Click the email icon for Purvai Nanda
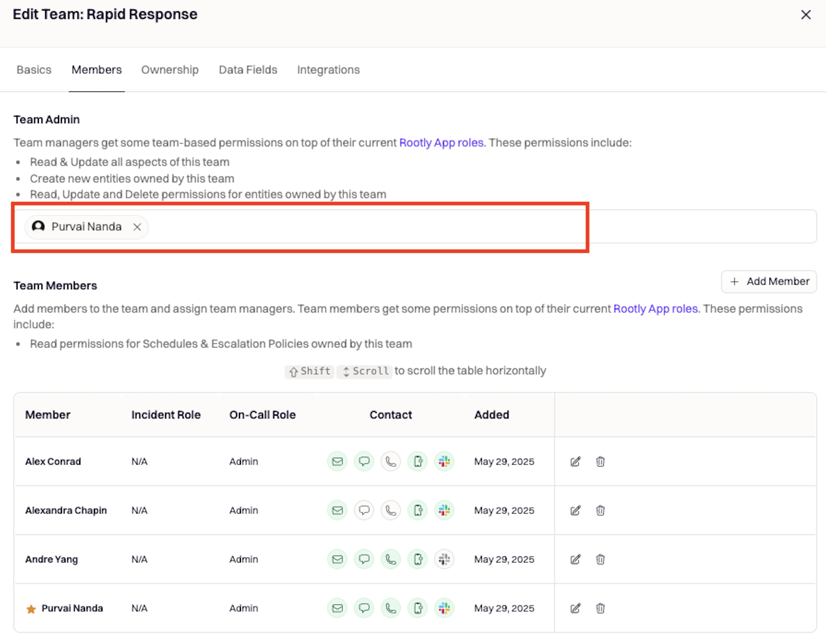The width and height of the screenshot is (826, 644). pyautogui.click(x=337, y=608)
